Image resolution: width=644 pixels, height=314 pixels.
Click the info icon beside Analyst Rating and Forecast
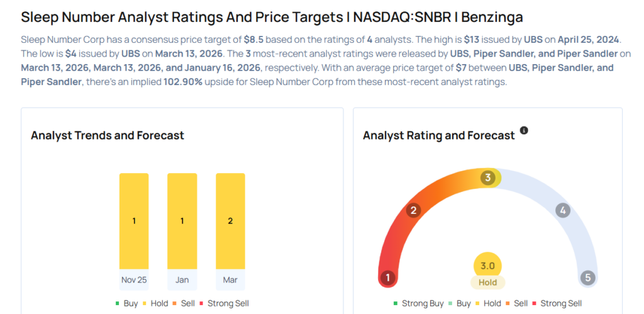[x=524, y=131]
